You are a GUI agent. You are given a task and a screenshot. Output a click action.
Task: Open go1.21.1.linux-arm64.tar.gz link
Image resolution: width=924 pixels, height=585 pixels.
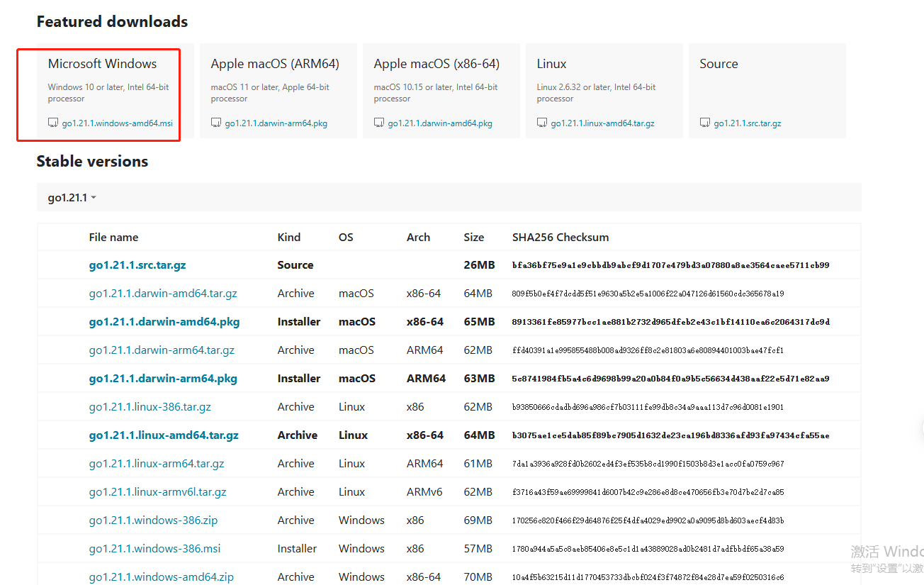pyautogui.click(x=157, y=464)
